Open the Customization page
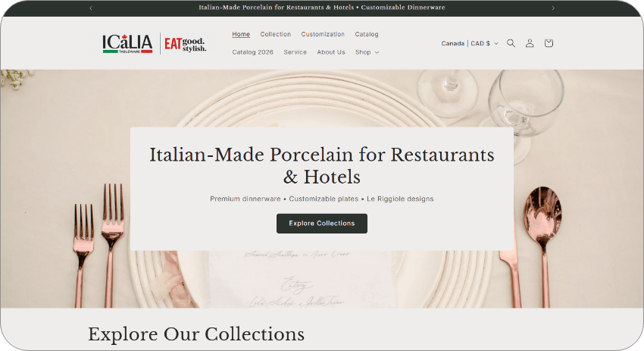 point(323,34)
